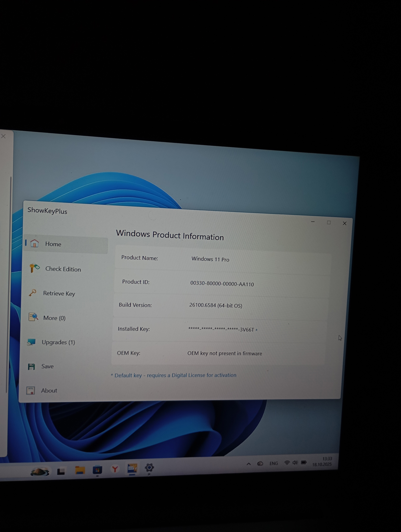This screenshot has height=532, width=401.
Task: Open the Retrieve Key page
Action: 59,293
